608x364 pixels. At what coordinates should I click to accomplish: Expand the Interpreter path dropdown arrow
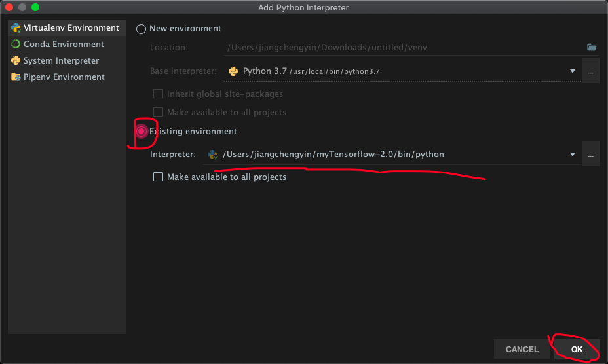click(x=573, y=155)
